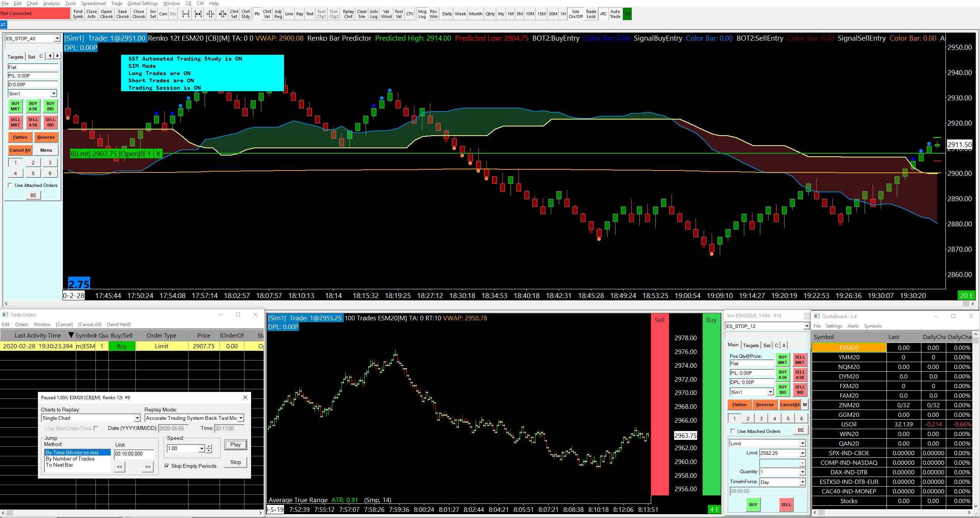Expand the Replay Mode dropdown

tap(241, 418)
